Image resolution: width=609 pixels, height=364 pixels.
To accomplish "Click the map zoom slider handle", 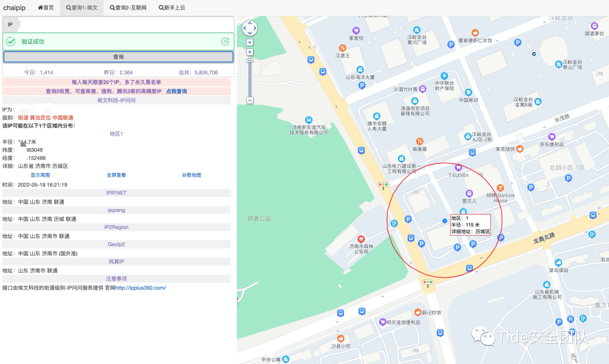I will pyautogui.click(x=250, y=60).
